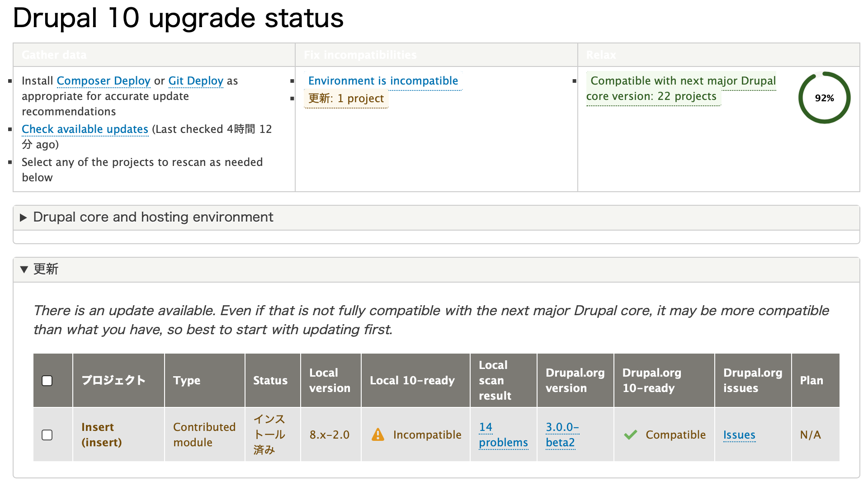The width and height of the screenshot is (868, 482).
Task: Open the Git Deploy link
Action: 196,81
